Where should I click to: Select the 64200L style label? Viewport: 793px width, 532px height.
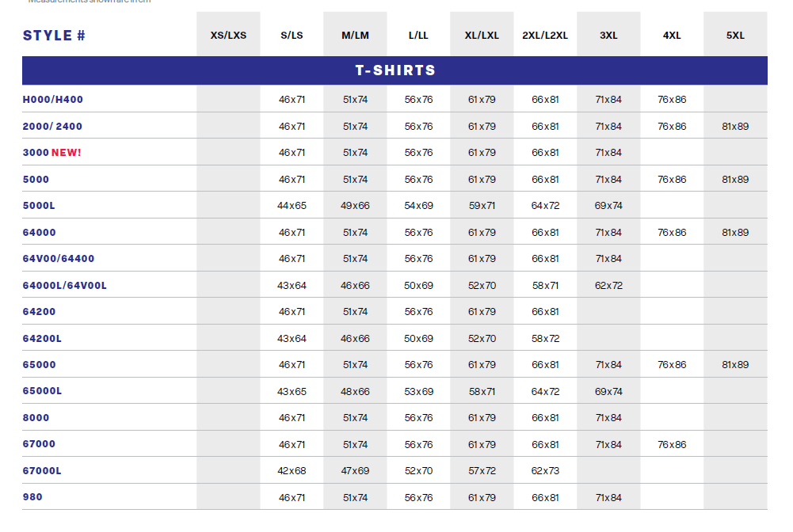point(42,339)
